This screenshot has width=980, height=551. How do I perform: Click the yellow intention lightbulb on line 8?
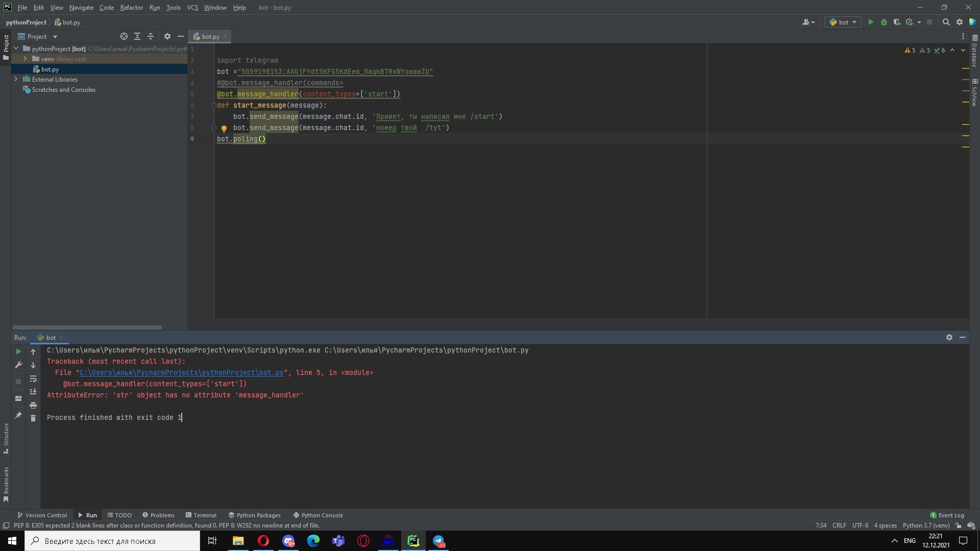224,129
